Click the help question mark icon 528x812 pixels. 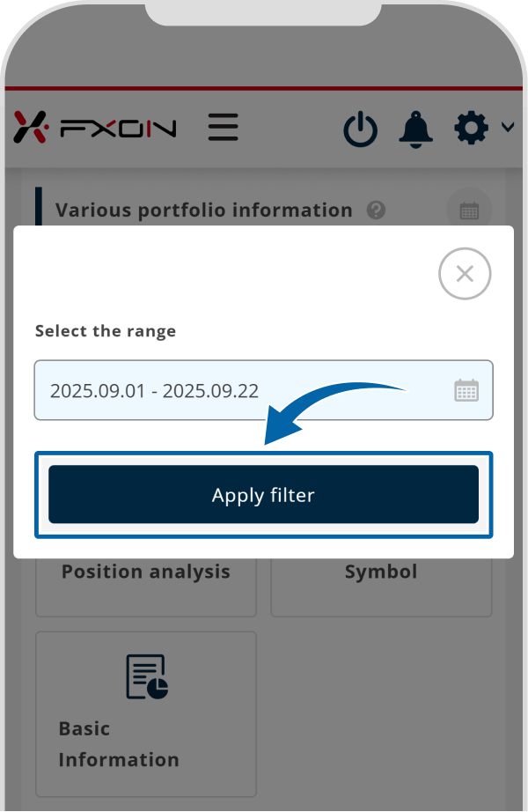pos(377,210)
